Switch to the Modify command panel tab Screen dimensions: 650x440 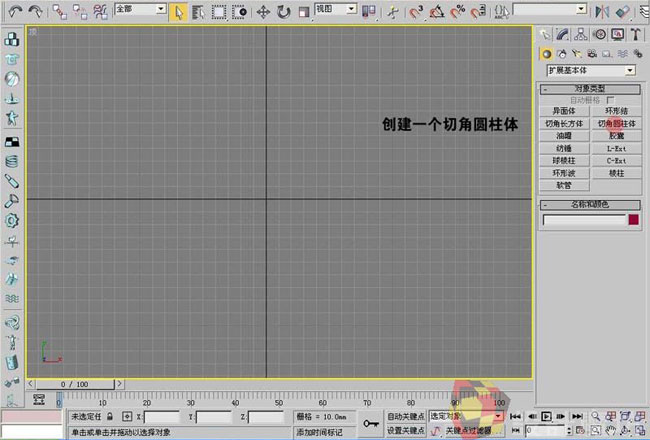pyautogui.click(x=563, y=34)
